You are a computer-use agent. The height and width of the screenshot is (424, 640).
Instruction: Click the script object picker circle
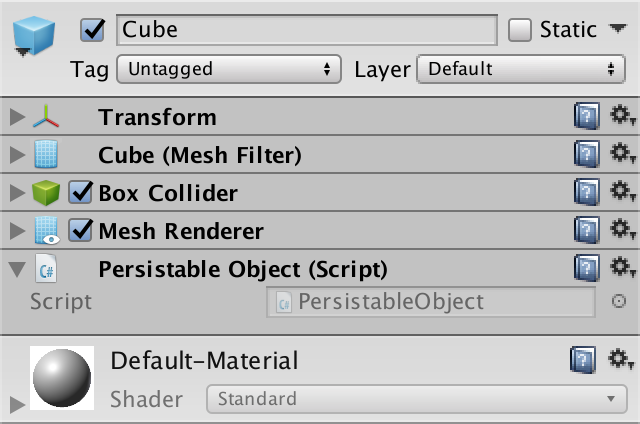pos(618,301)
